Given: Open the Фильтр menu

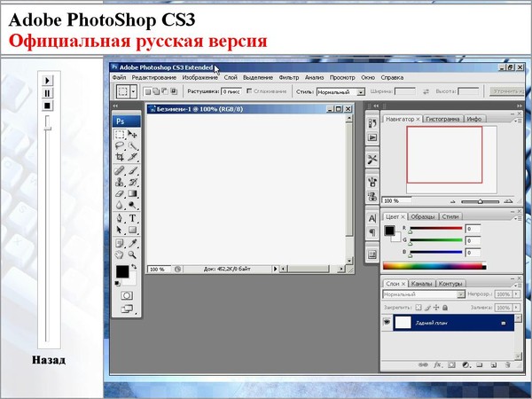Looking at the screenshot, I should coord(289,77).
